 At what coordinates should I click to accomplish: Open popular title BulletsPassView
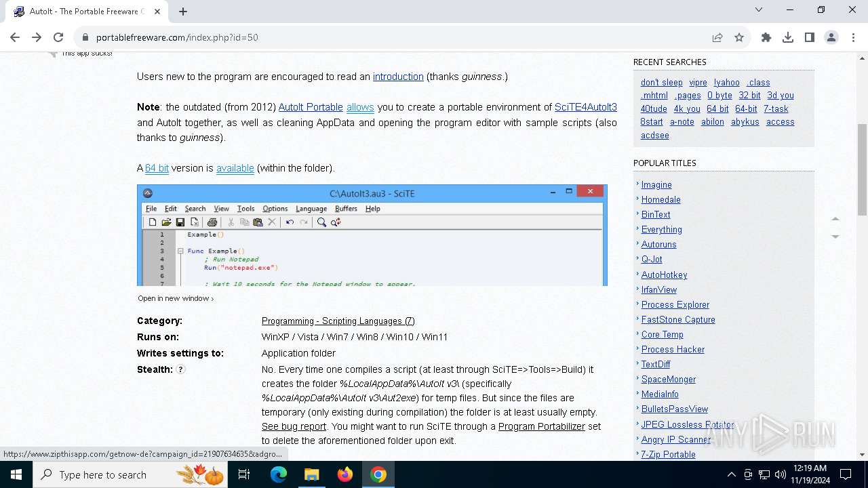(675, 409)
